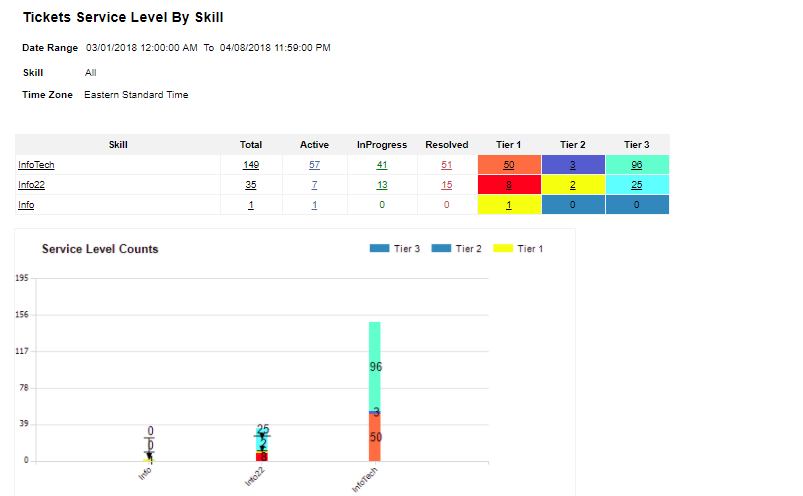Click Info22 total count 35
This screenshot has height=496, width=803.
[x=251, y=185]
